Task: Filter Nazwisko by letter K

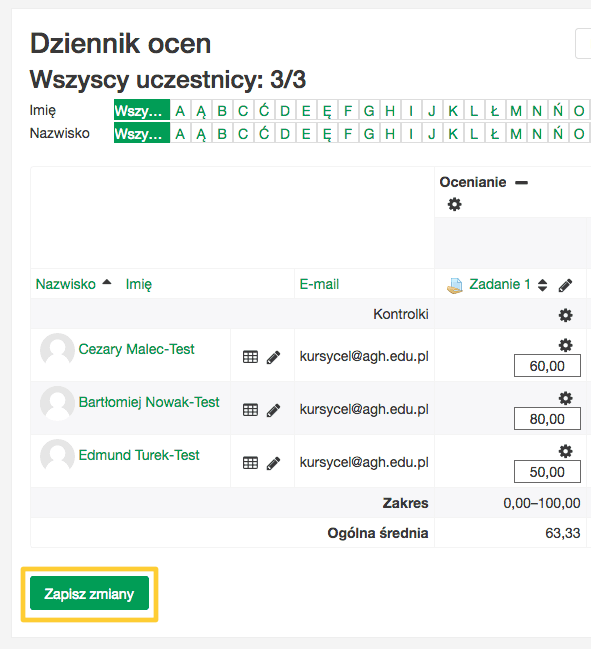Action: (453, 134)
